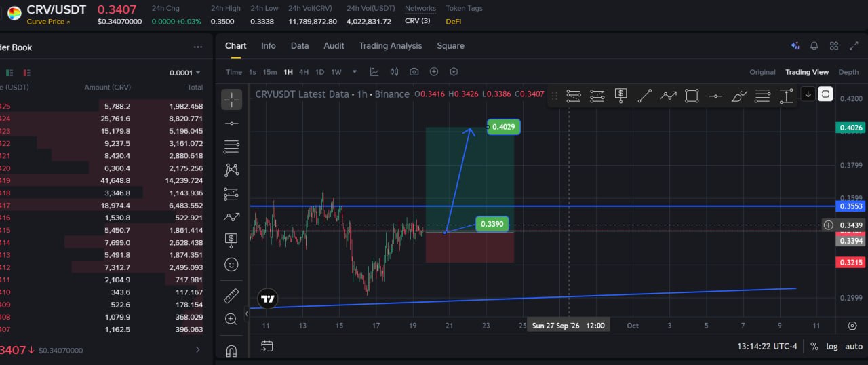Select the 4H interval
Screen dimensions: 868x365
pyautogui.click(x=304, y=72)
